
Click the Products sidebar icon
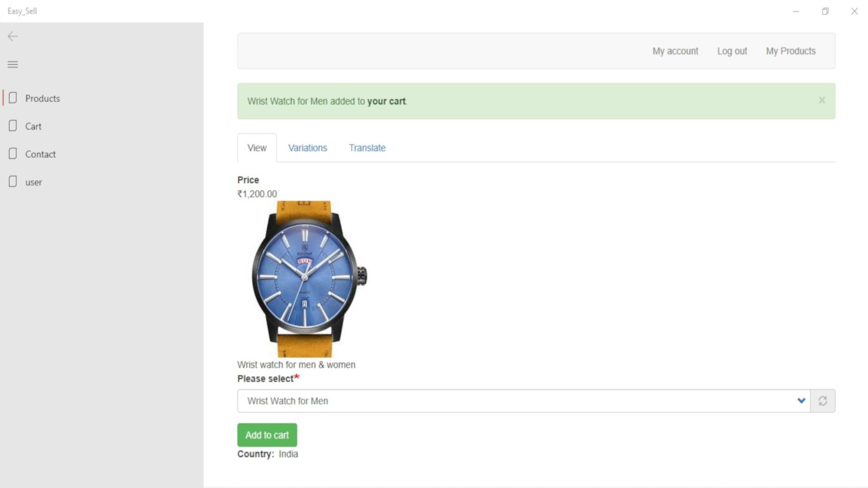tap(13, 98)
